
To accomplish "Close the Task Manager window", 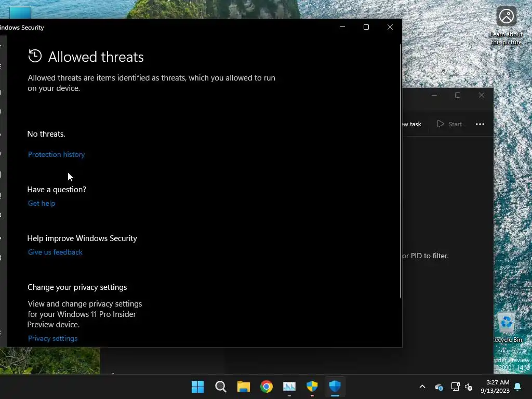I will [482, 96].
